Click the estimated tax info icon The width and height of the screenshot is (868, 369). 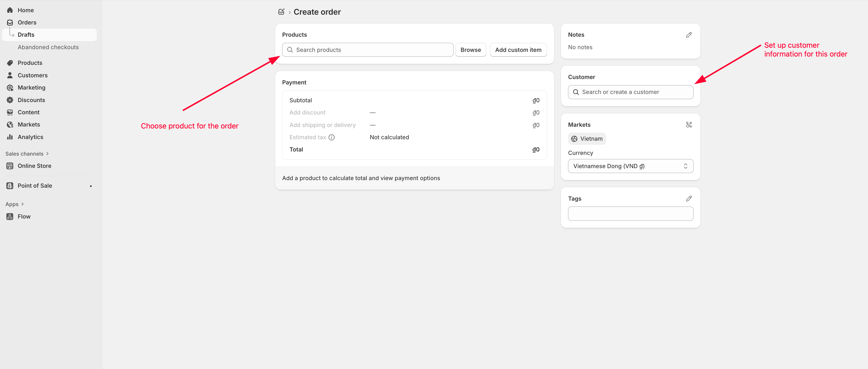[x=331, y=137]
